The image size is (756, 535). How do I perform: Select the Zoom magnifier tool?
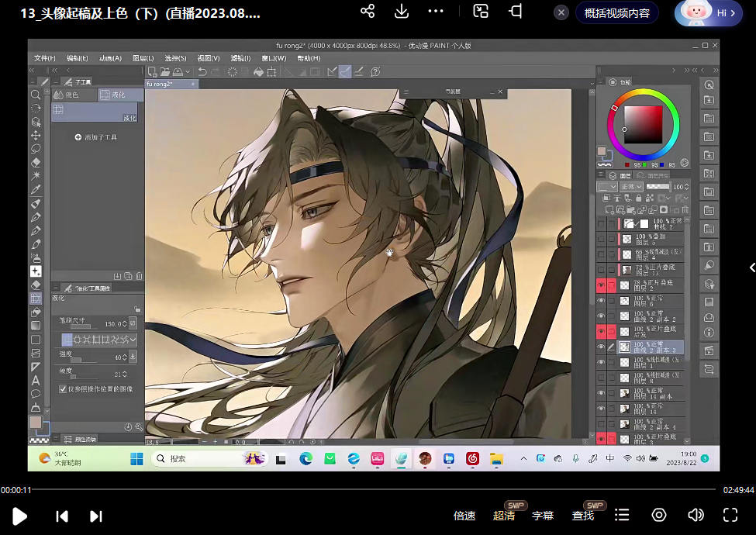point(36,95)
